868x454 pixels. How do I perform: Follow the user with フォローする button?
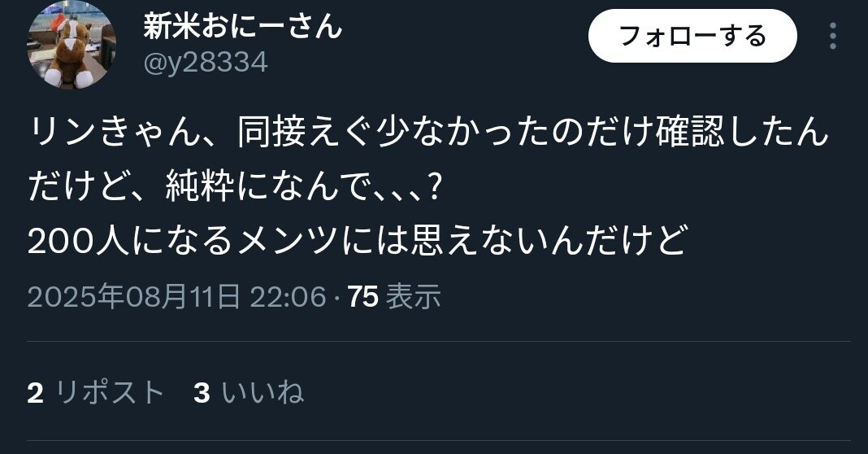[x=692, y=36]
